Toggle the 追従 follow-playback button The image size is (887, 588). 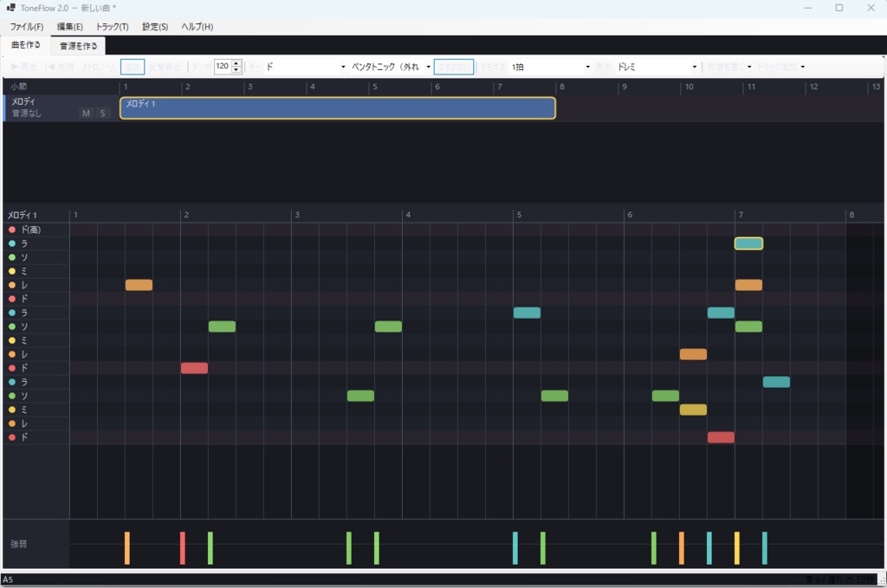(133, 67)
